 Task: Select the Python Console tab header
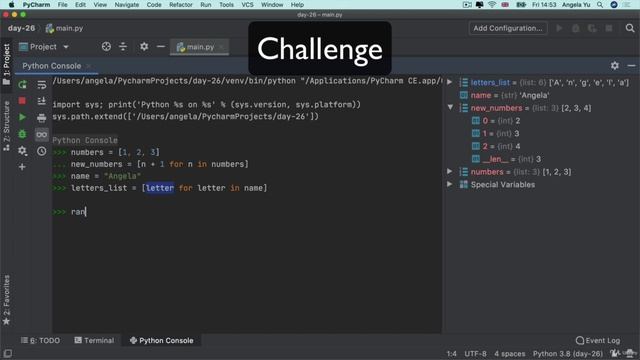pos(51,66)
